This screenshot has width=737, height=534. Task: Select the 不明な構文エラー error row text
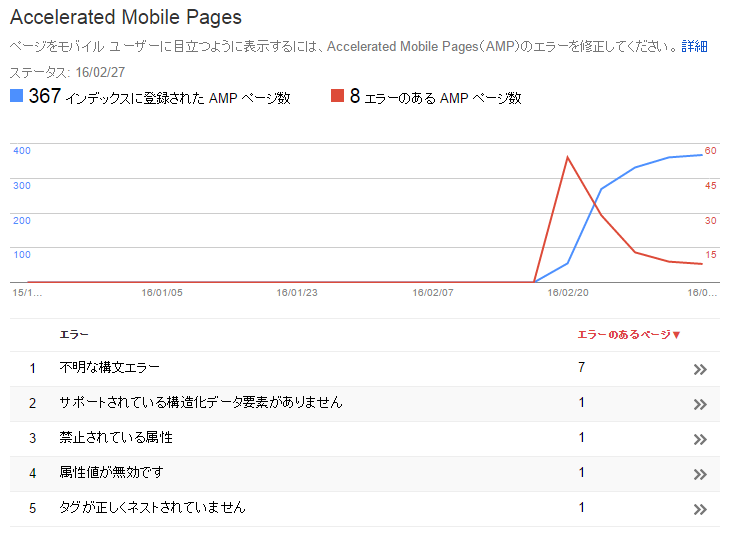[110, 367]
